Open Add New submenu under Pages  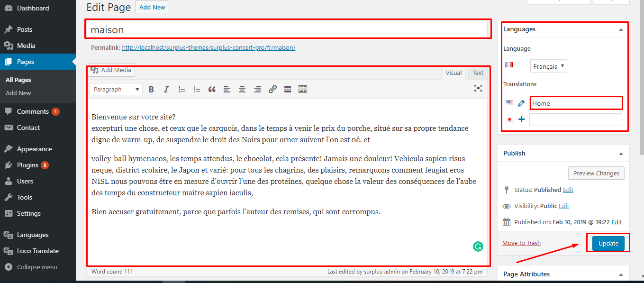pyautogui.click(x=18, y=93)
